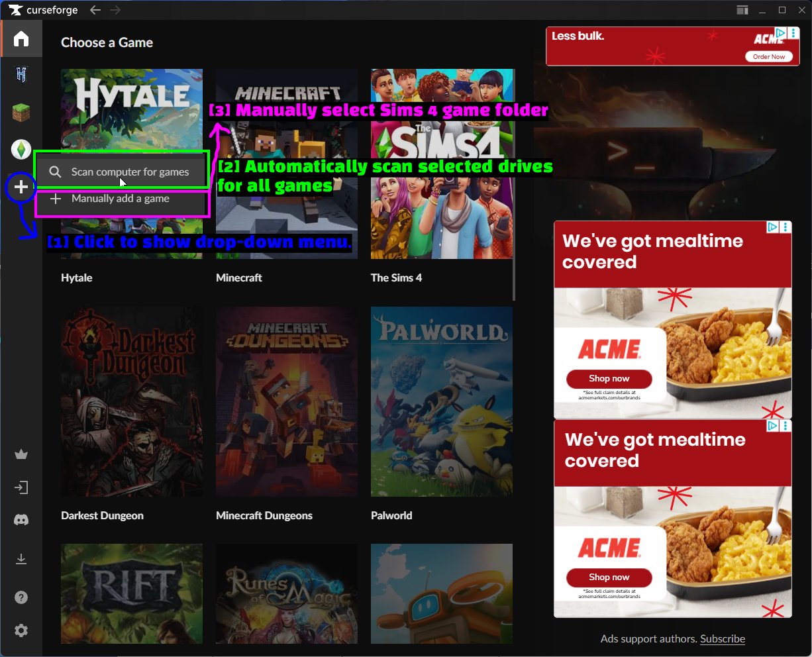Open the Discord icon in sidebar

(21, 520)
